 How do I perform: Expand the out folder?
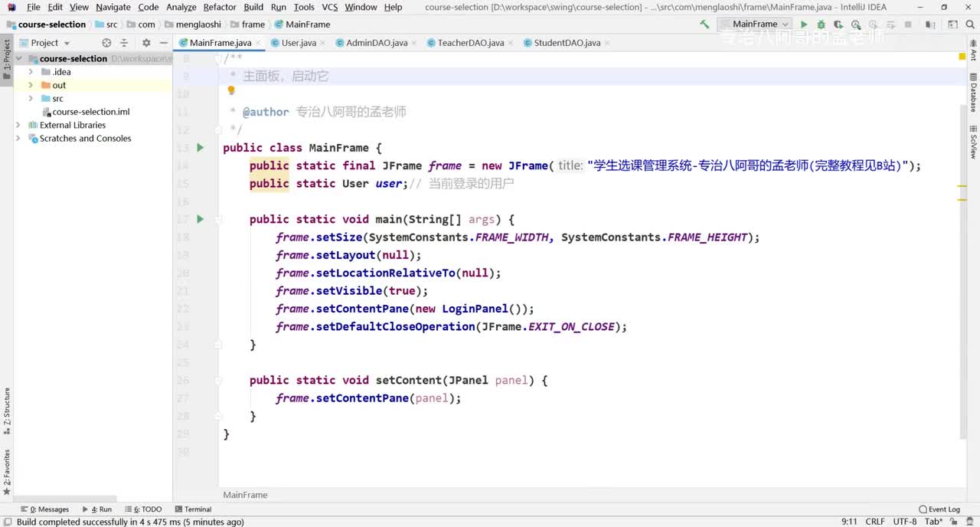(x=31, y=85)
